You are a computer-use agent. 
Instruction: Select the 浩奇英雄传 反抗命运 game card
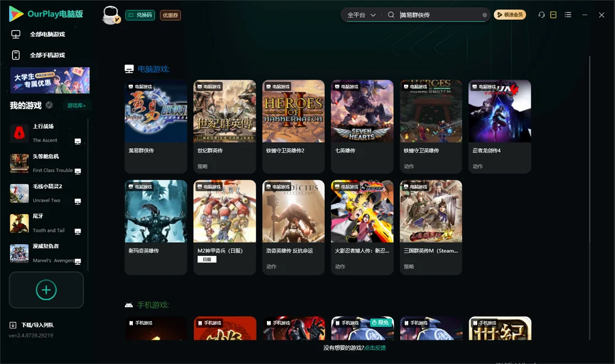[293, 227]
